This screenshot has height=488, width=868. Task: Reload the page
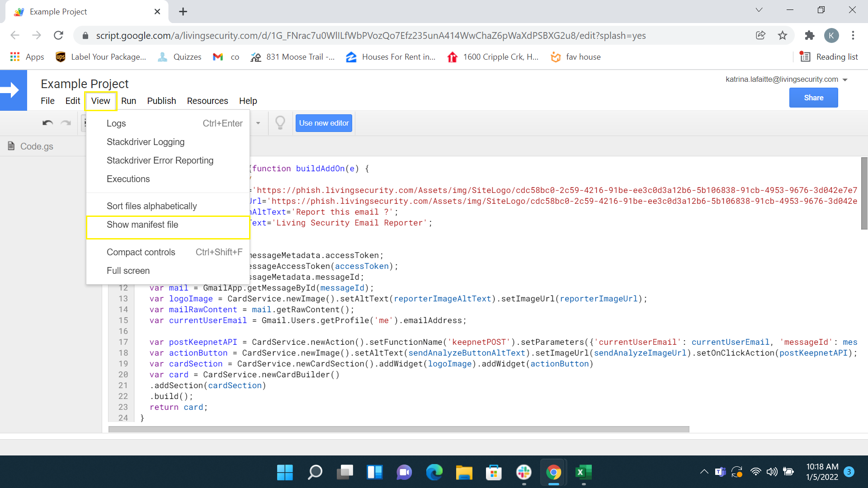pyautogui.click(x=58, y=35)
